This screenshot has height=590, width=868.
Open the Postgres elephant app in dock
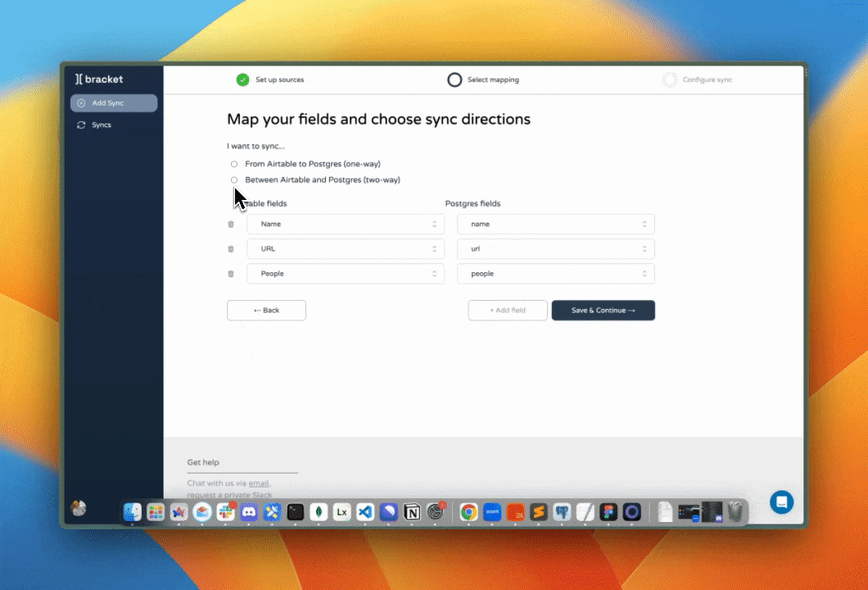(x=562, y=512)
